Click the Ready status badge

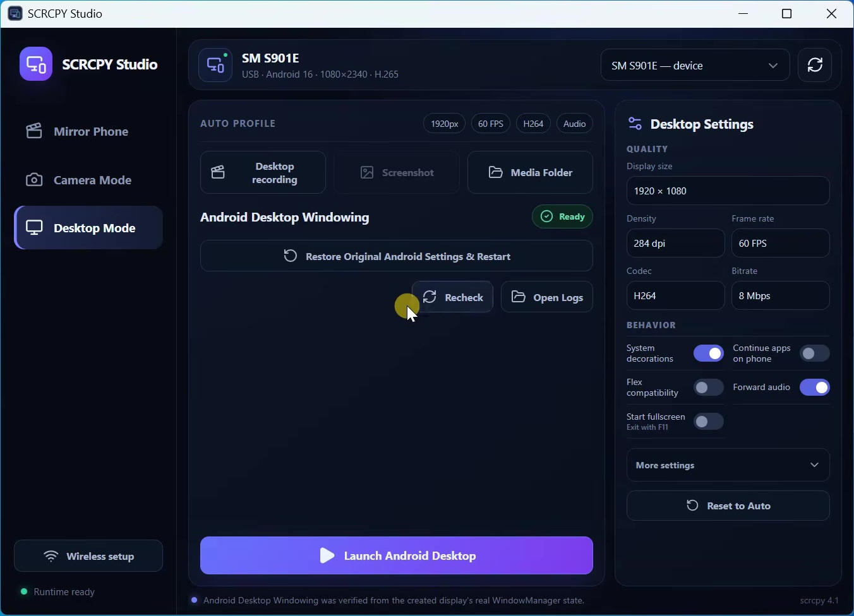(563, 216)
